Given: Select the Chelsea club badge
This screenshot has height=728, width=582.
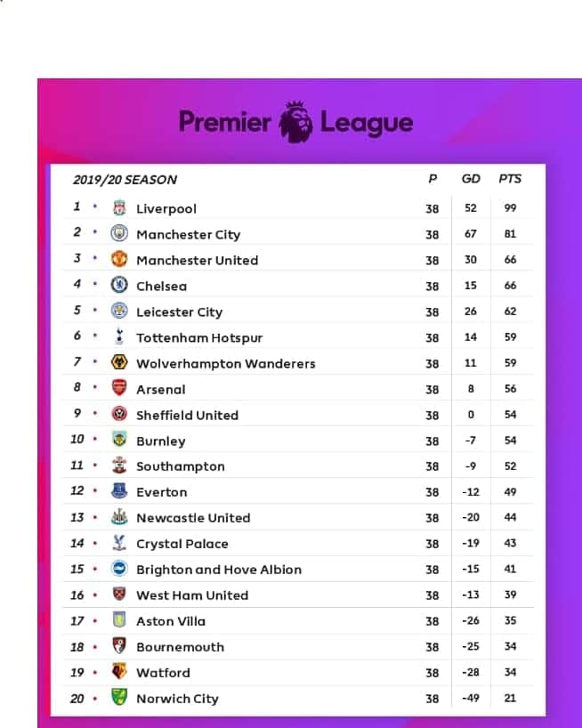Looking at the screenshot, I should (x=119, y=285).
